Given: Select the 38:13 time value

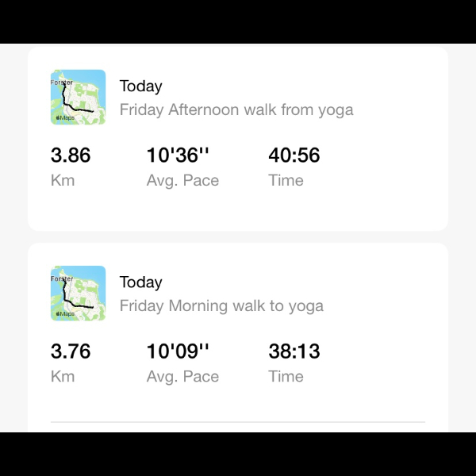Looking at the screenshot, I should (294, 351).
